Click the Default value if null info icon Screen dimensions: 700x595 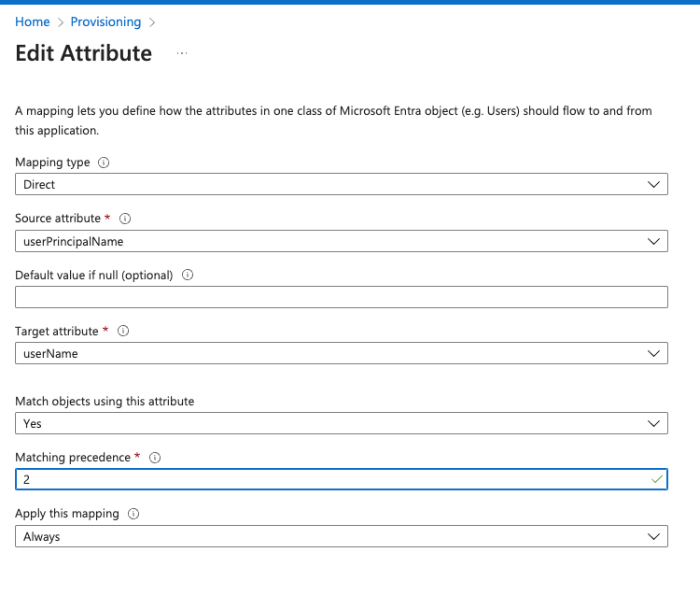pos(188,275)
